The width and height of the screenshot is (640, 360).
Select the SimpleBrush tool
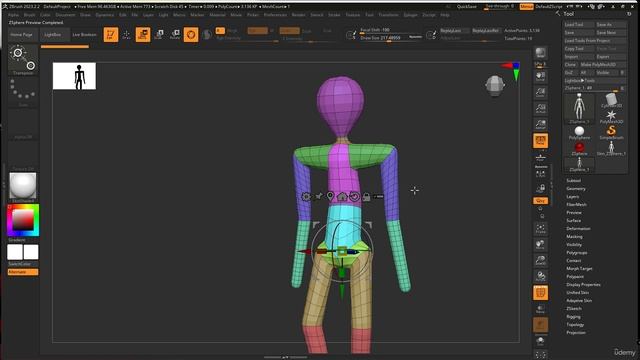pyautogui.click(x=611, y=132)
